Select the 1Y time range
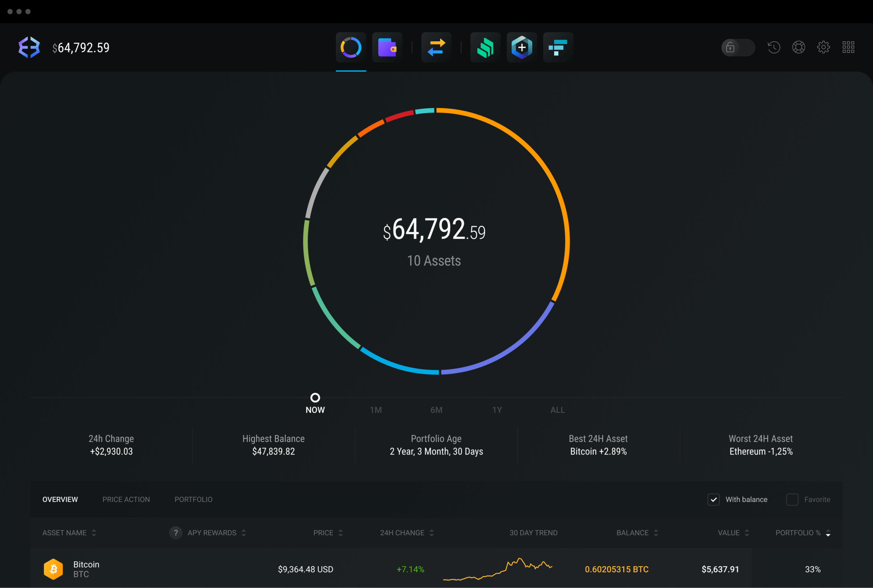Screen dimensions: 873x588 [497, 410]
